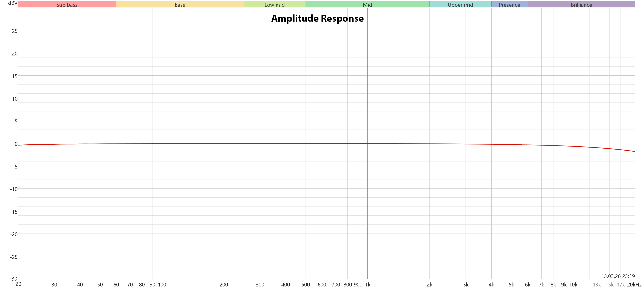Select the Bass band header
The height and width of the screenshot is (290, 644).
coord(179,5)
